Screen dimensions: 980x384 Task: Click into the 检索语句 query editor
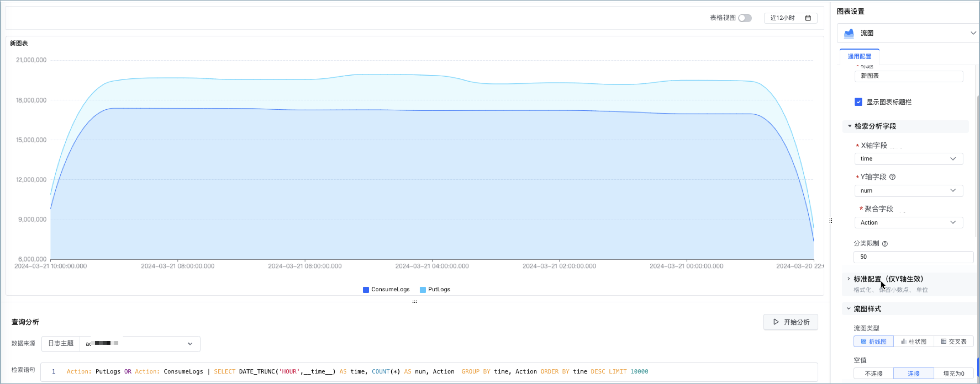(429, 372)
